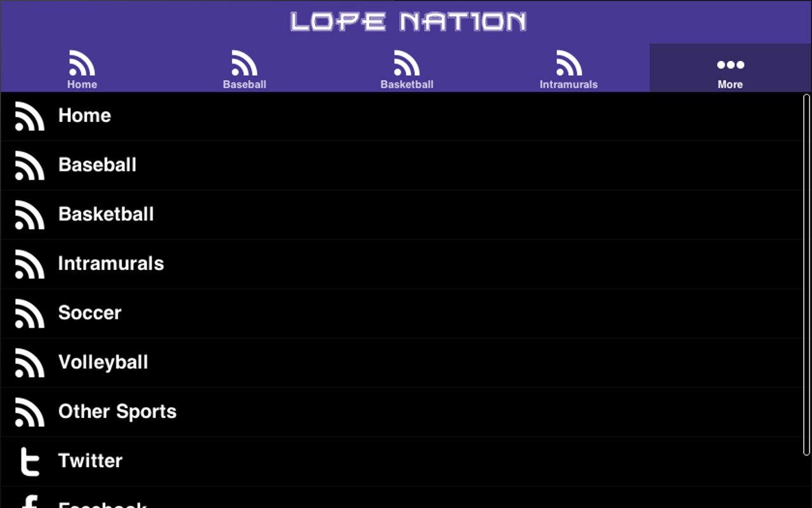Image resolution: width=812 pixels, height=508 pixels.
Task: Go to the Home tab
Action: (x=81, y=67)
